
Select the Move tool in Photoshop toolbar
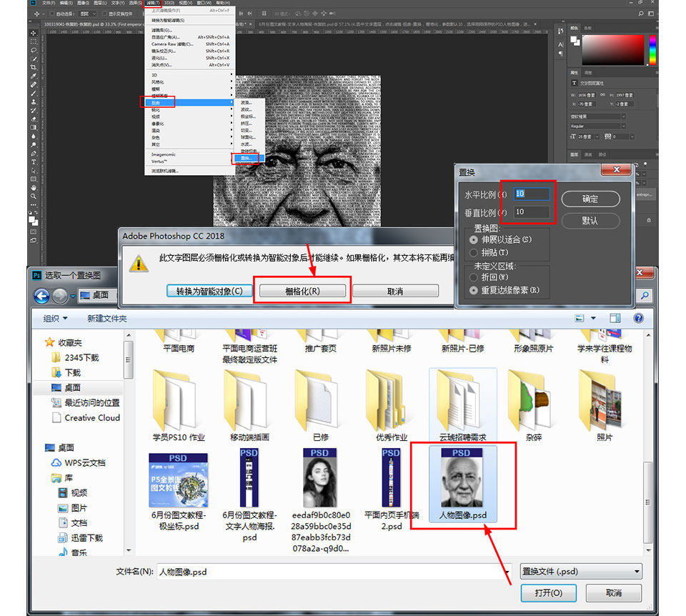(34, 34)
